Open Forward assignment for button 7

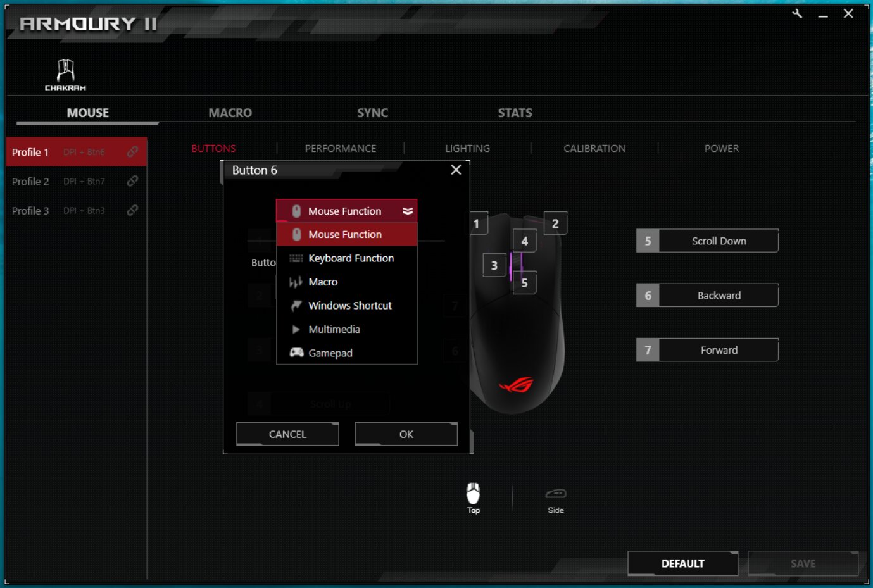click(719, 350)
